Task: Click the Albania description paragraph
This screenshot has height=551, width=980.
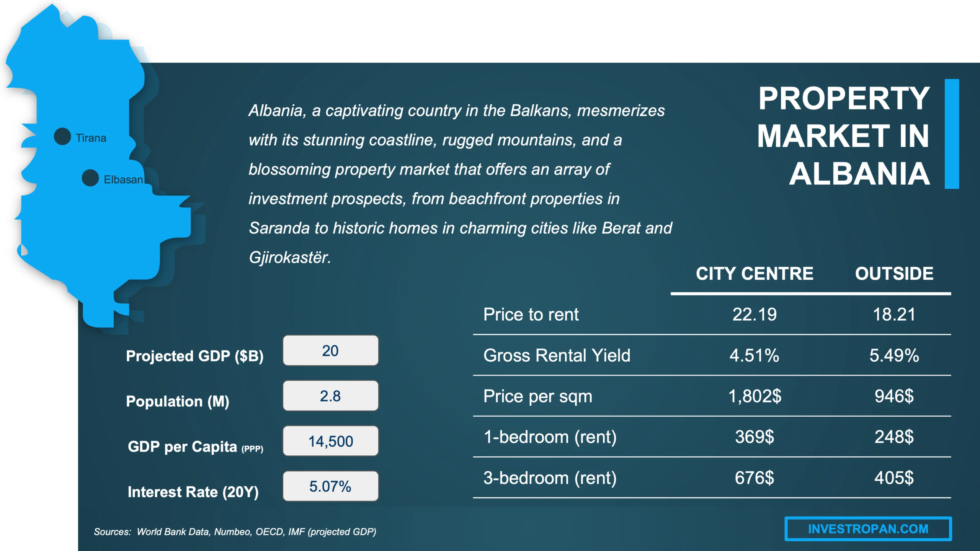Action: [459, 184]
